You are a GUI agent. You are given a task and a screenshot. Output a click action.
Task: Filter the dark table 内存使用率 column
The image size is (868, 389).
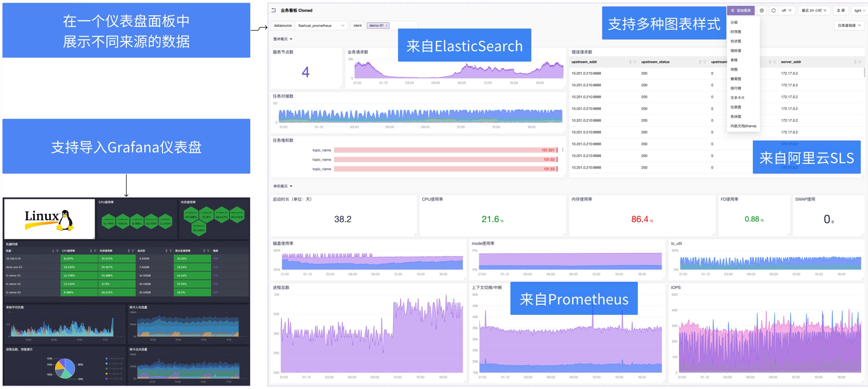point(133,251)
